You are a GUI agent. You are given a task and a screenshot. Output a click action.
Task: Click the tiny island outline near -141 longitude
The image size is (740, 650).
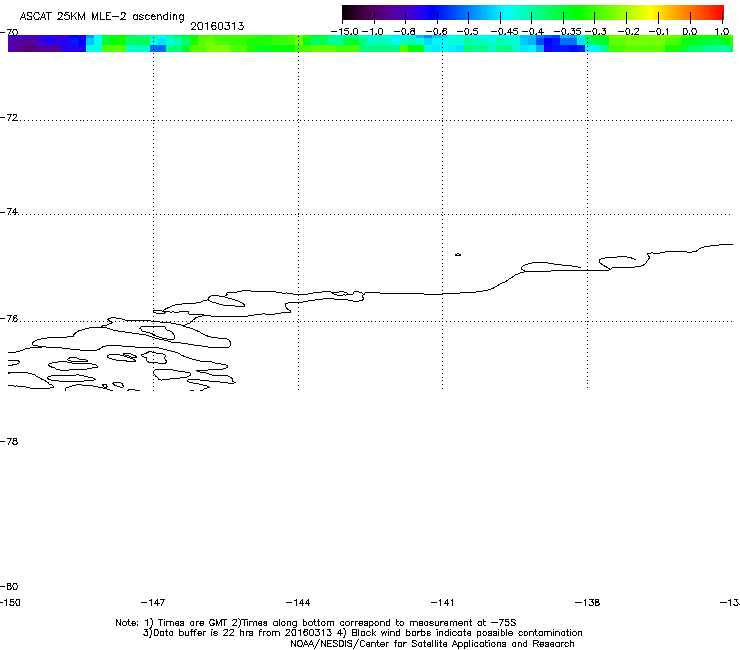458,254
